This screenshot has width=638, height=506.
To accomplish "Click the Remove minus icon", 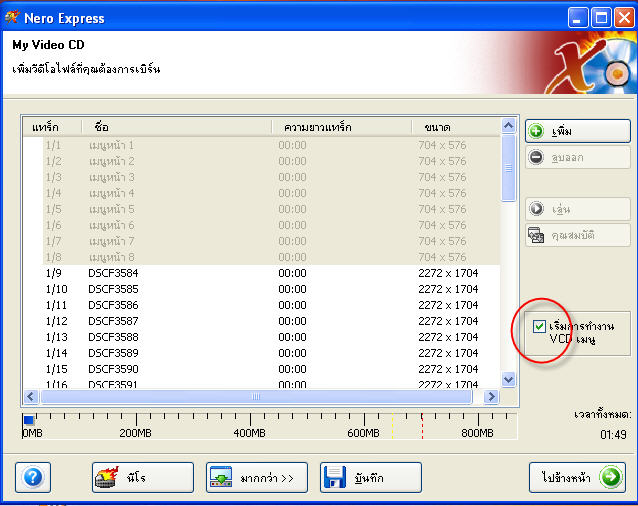I will tap(536, 157).
